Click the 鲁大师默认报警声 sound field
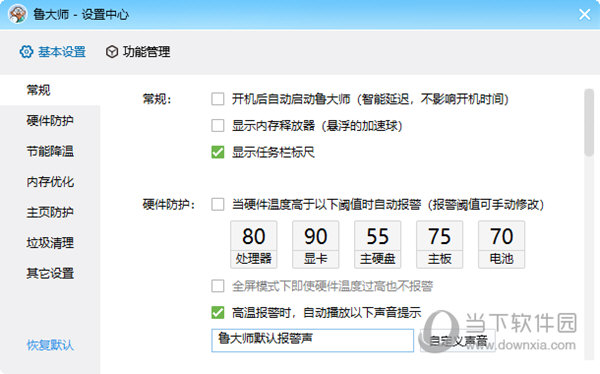Image resolution: width=600 pixels, height=374 pixels. (312, 340)
